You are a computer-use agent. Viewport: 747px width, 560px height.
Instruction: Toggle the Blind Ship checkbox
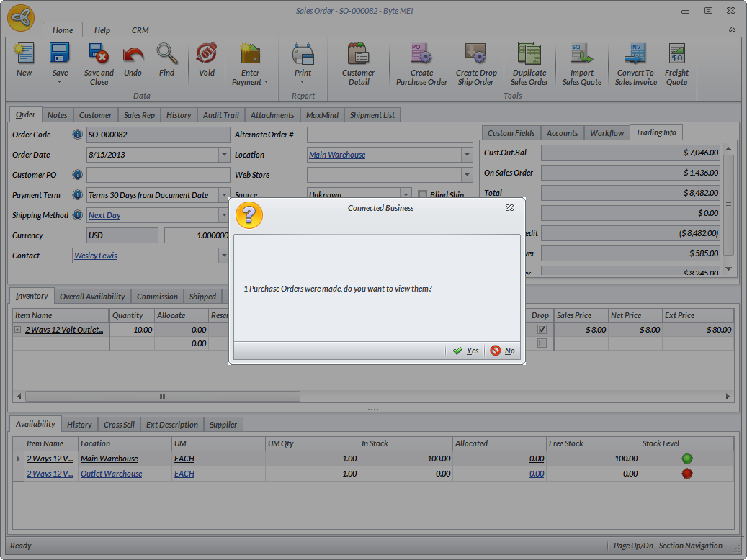tap(423, 195)
